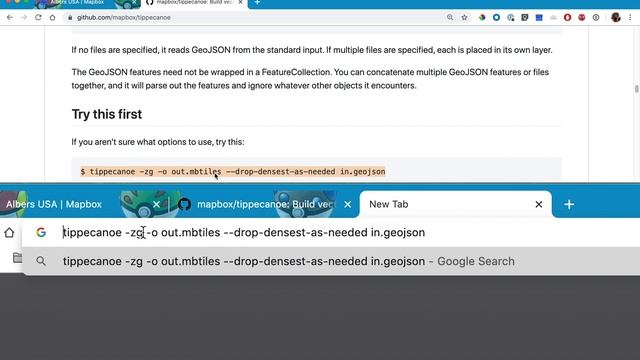Go back using the browser back arrow
Screen dimensions: 640x360
[x=10, y=18]
